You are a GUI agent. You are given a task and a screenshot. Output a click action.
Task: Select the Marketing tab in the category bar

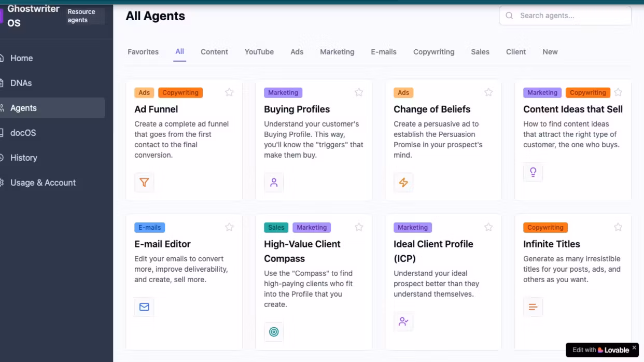click(337, 52)
